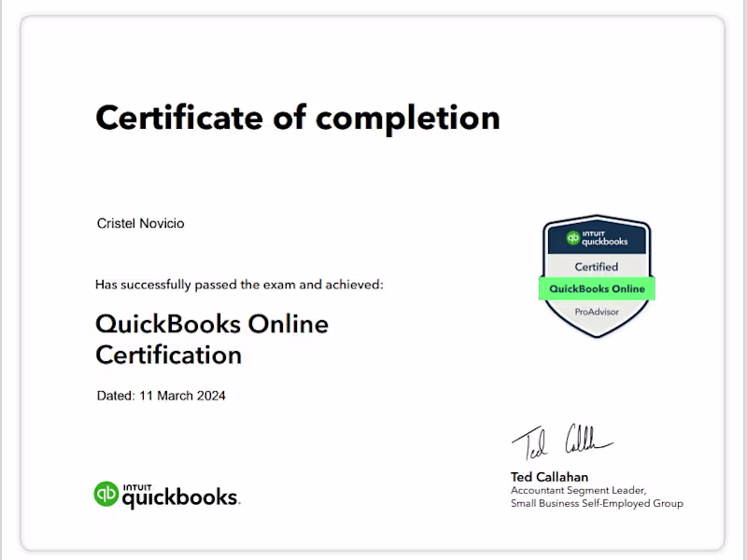Click Small Business Self-Employed Group text
Screen dimensions: 747x560
pyautogui.click(x=597, y=503)
